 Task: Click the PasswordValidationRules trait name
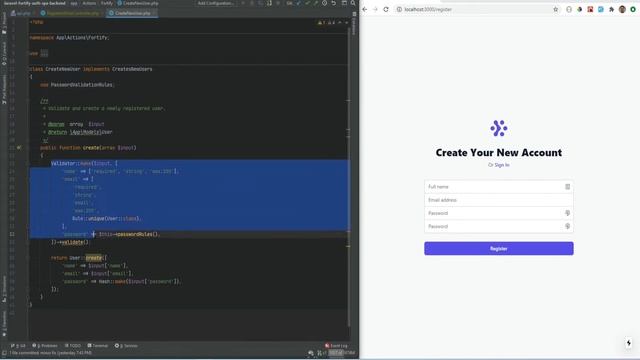(x=81, y=85)
